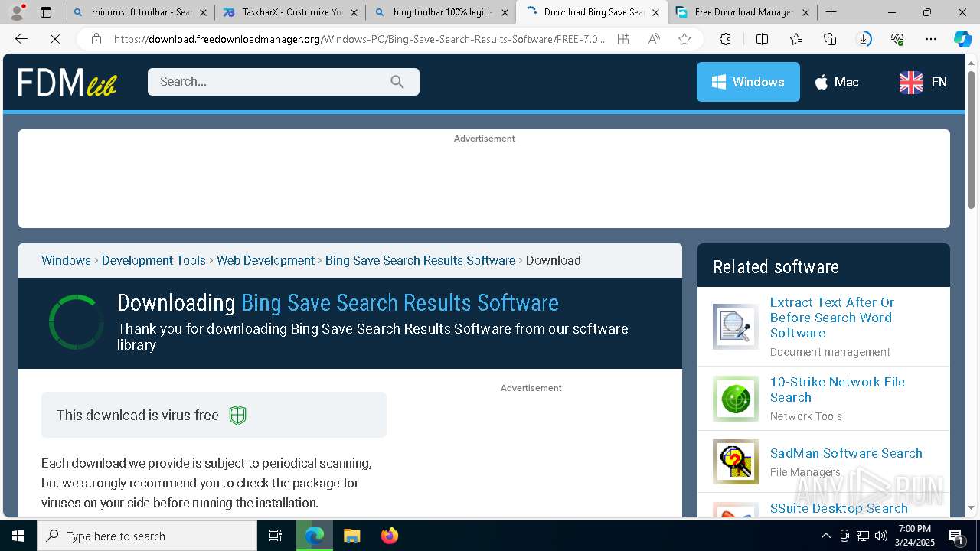Open the SSuite Desktop Search link

point(839,508)
